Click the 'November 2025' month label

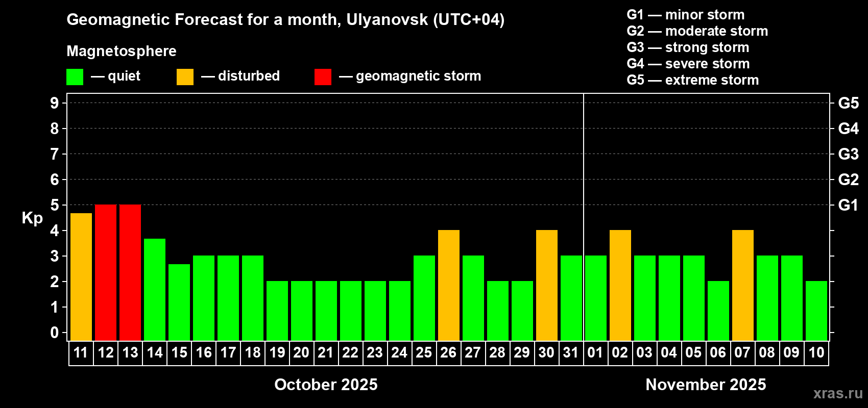tap(706, 385)
